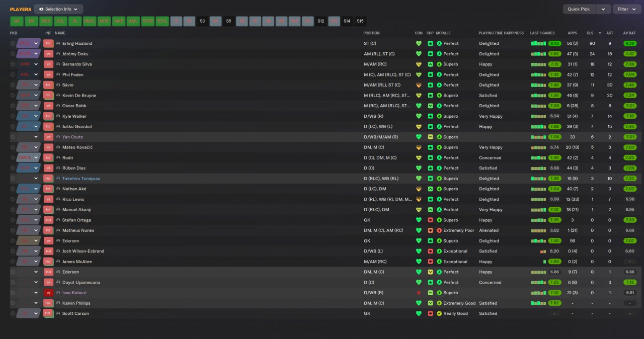Click profile icon beside Nathan Aké
Viewport: 644px width, 339px height.
coord(58,189)
